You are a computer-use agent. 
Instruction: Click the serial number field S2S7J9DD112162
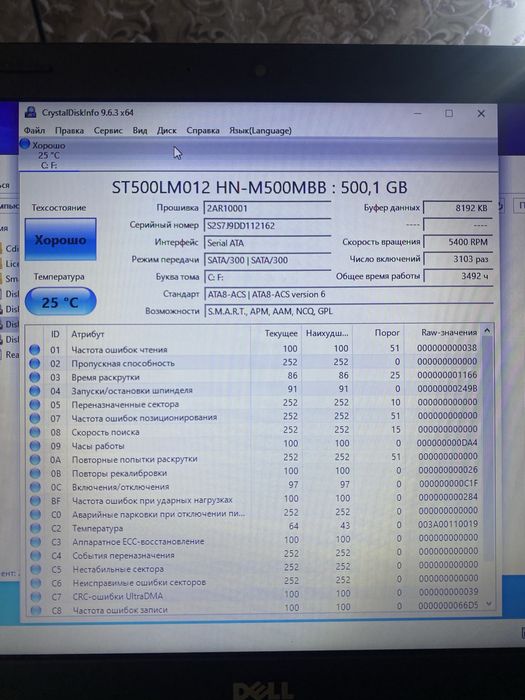(267, 225)
